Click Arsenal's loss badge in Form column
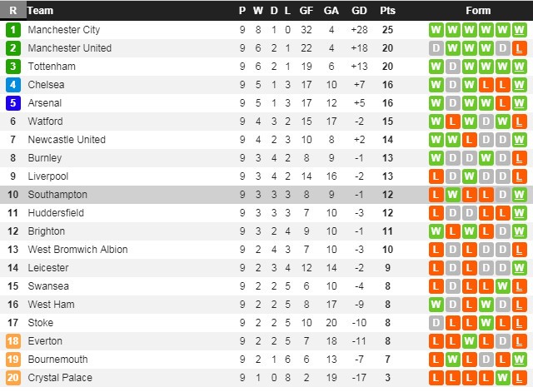533x392 pixels. click(503, 103)
